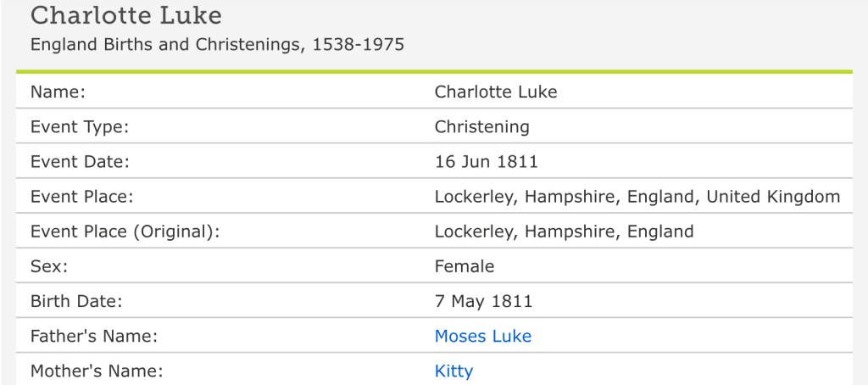Click the Mother's Name label
The width and height of the screenshot is (868, 385).
pos(96,371)
